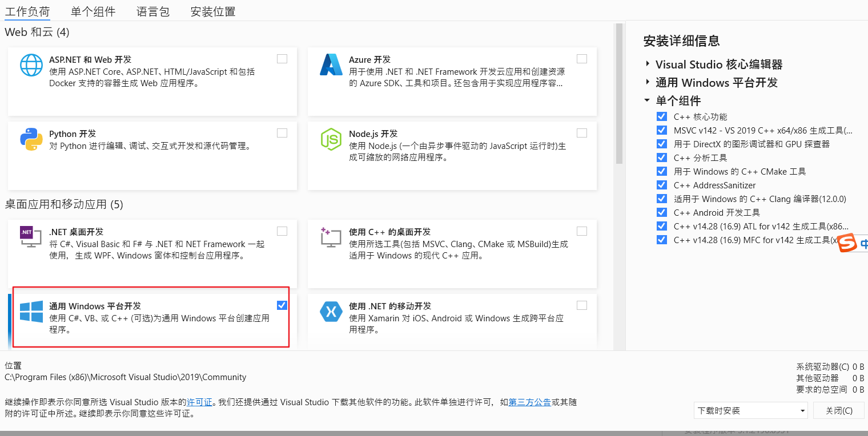The height and width of the screenshot is (436, 868).
Task: Open the 许可证 link
Action: click(x=199, y=402)
